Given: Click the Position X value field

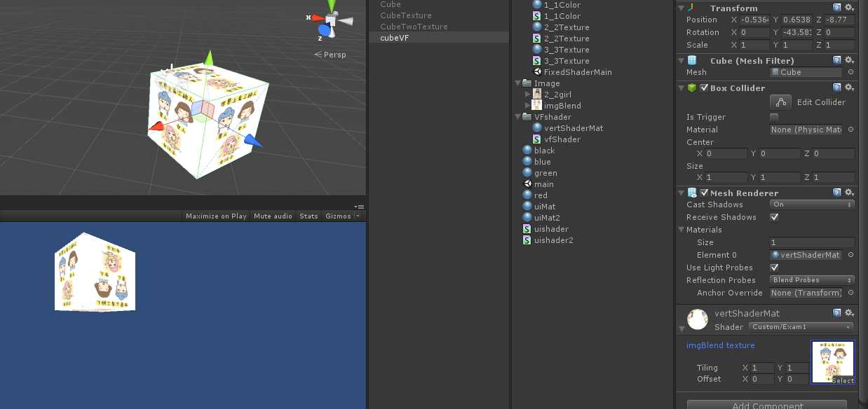Looking at the screenshot, I should (x=754, y=20).
